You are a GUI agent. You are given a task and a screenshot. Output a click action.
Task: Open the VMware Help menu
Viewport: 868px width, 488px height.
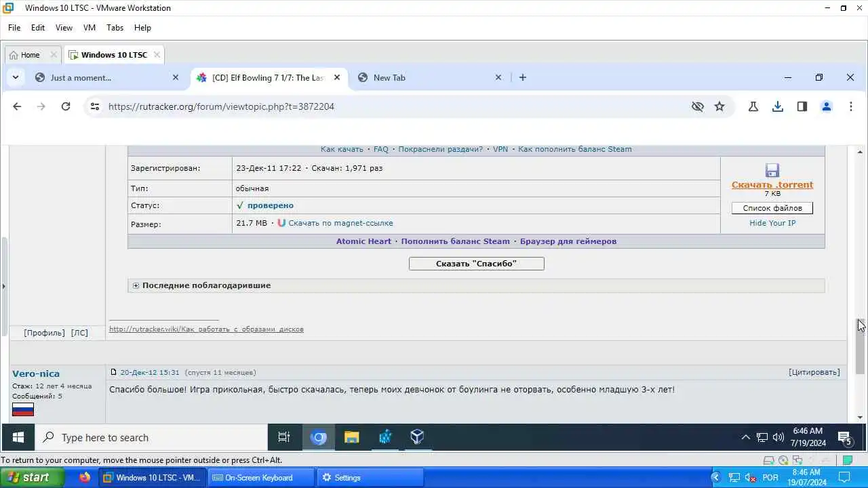pyautogui.click(x=142, y=28)
